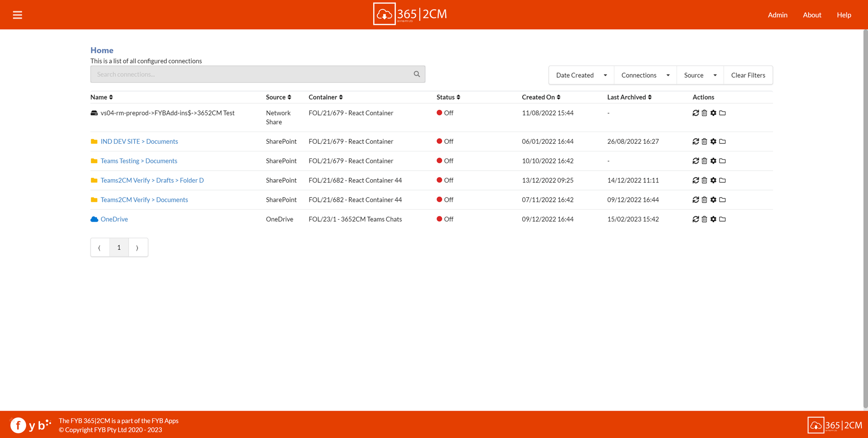Open settings for Teams Testing connection
868x438 pixels.
[x=713, y=161]
